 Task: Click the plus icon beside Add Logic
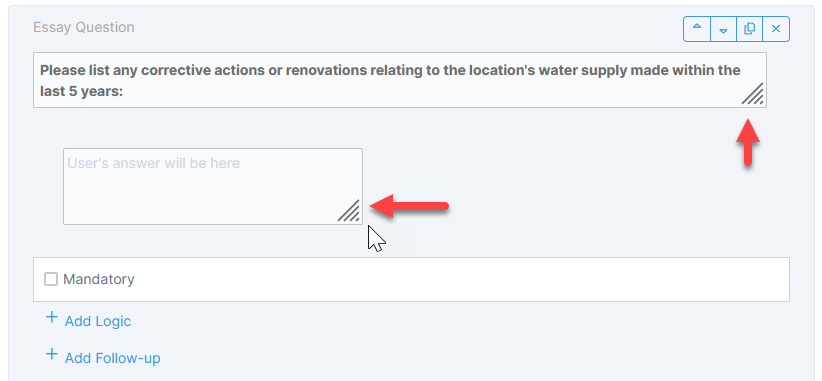coord(51,317)
